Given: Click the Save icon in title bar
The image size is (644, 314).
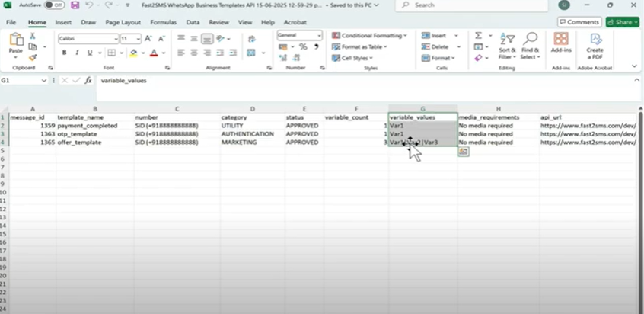Looking at the screenshot, I should click(x=75, y=5).
